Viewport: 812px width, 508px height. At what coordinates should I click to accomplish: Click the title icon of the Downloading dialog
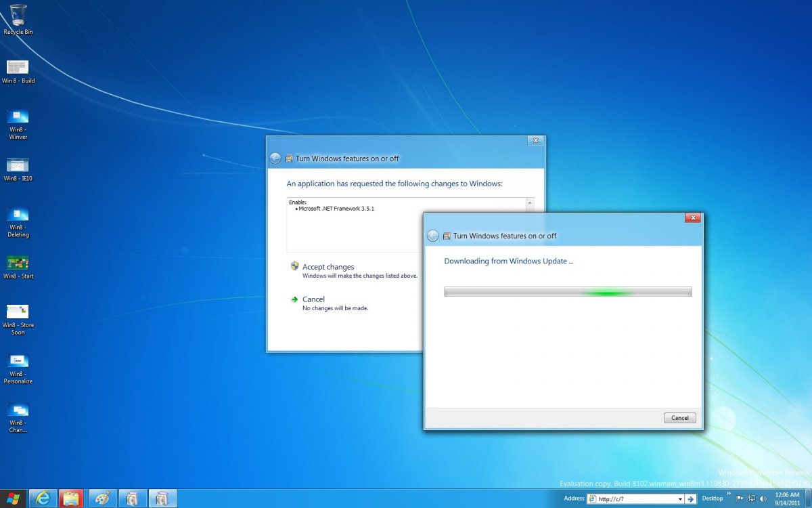(447, 236)
